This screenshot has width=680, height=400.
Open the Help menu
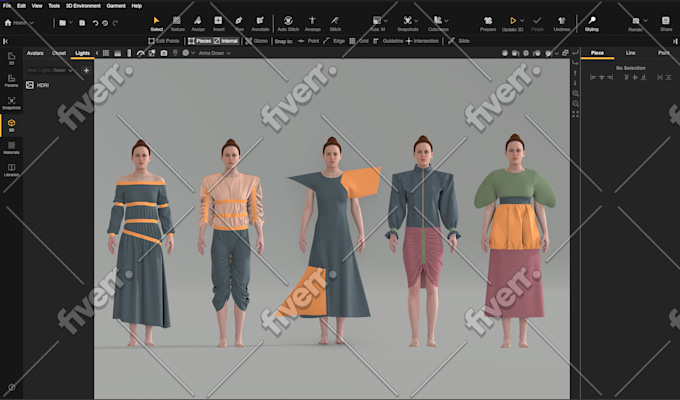[x=137, y=6]
